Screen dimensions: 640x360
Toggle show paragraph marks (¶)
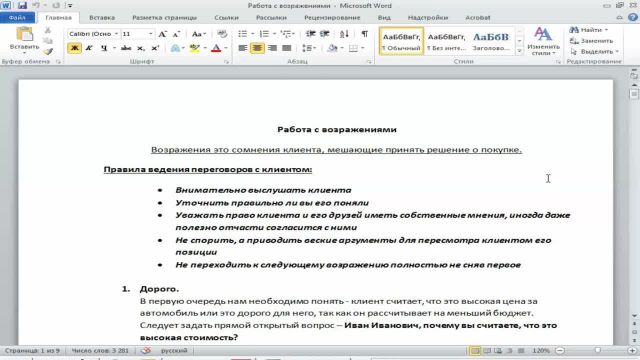(x=364, y=34)
